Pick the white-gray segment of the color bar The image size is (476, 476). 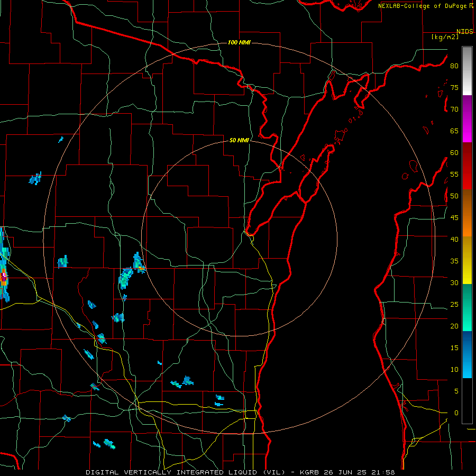(x=467, y=71)
